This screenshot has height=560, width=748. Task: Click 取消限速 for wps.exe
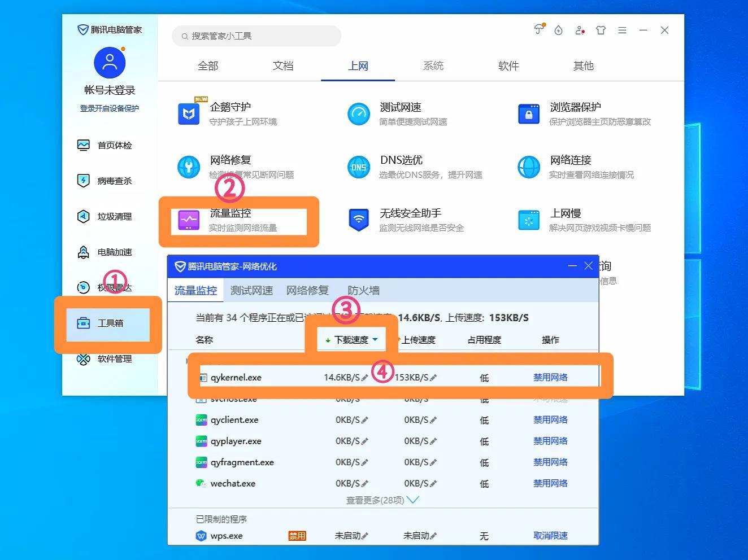tap(550, 536)
